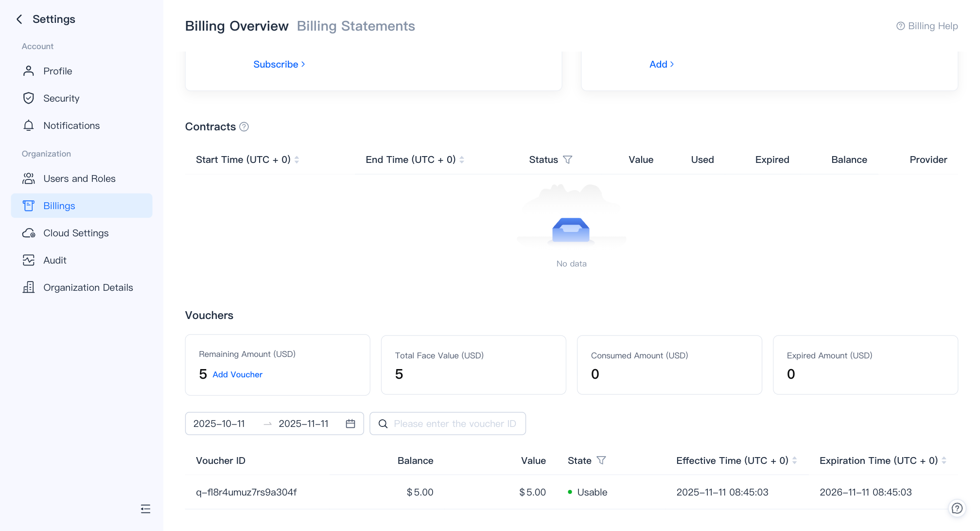Select Billing Overview tab
The image size is (980, 531).
click(237, 26)
